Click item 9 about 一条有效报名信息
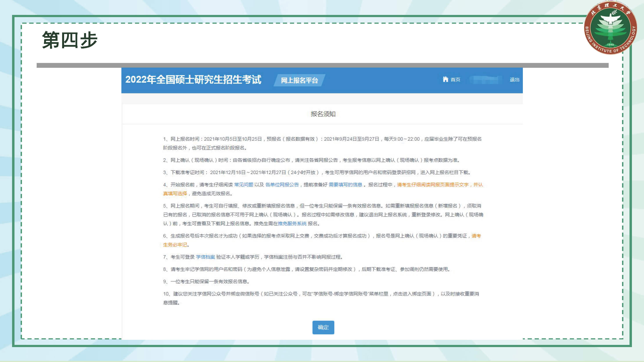 tap(206, 281)
